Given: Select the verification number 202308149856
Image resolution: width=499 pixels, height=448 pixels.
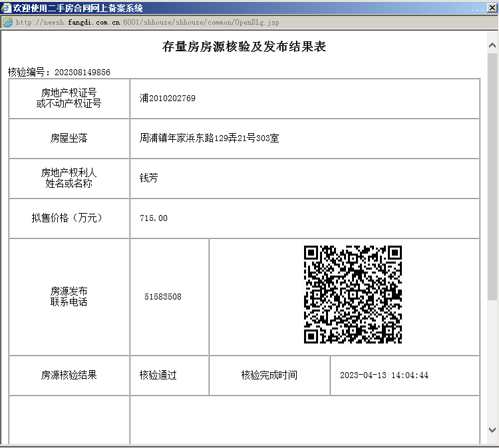Looking at the screenshot, I should click(83, 73).
